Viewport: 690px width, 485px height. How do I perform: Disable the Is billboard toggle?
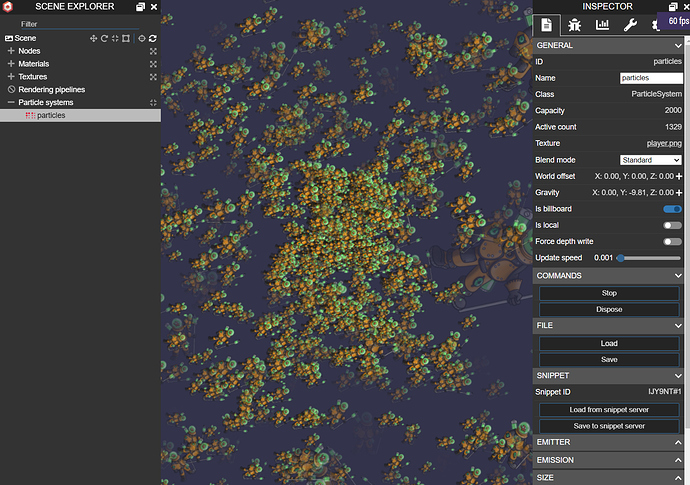(672, 209)
